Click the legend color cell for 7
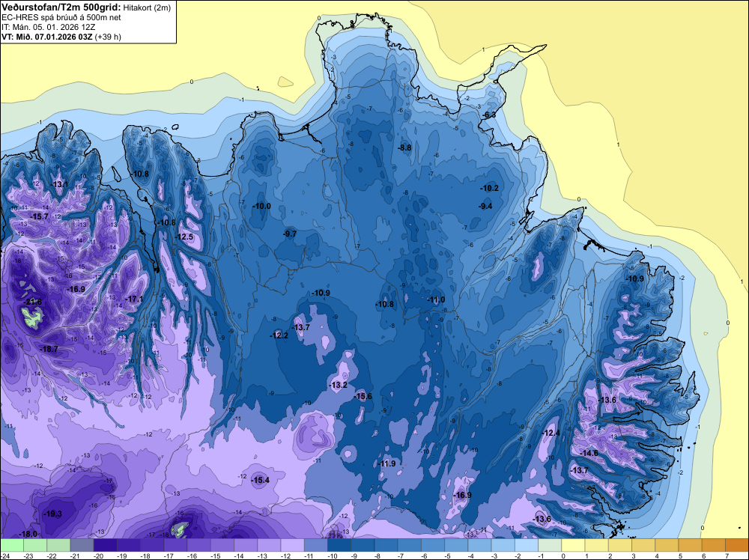749x560 pixels. point(737,545)
